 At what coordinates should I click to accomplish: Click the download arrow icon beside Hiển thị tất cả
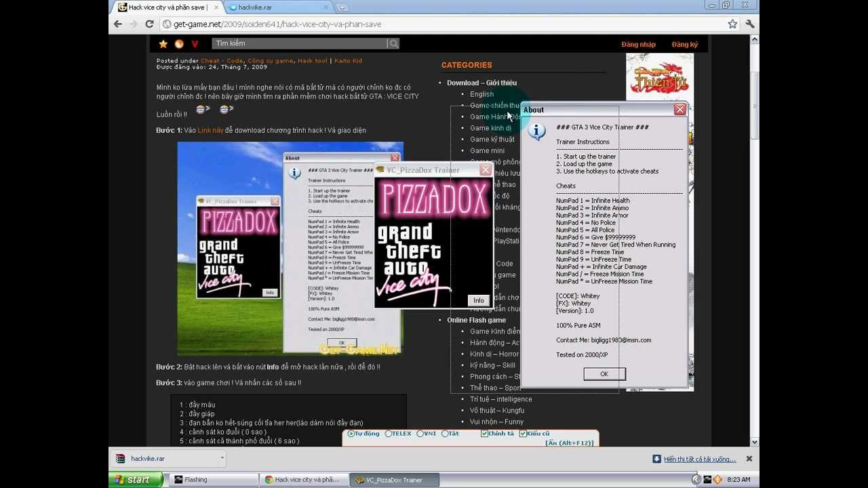click(656, 459)
